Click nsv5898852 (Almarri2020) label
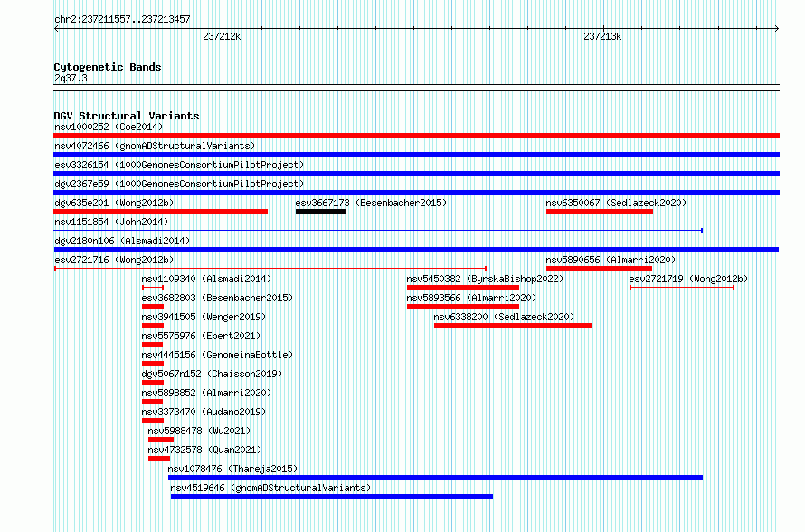This screenshot has height=532, width=805. tap(206, 393)
